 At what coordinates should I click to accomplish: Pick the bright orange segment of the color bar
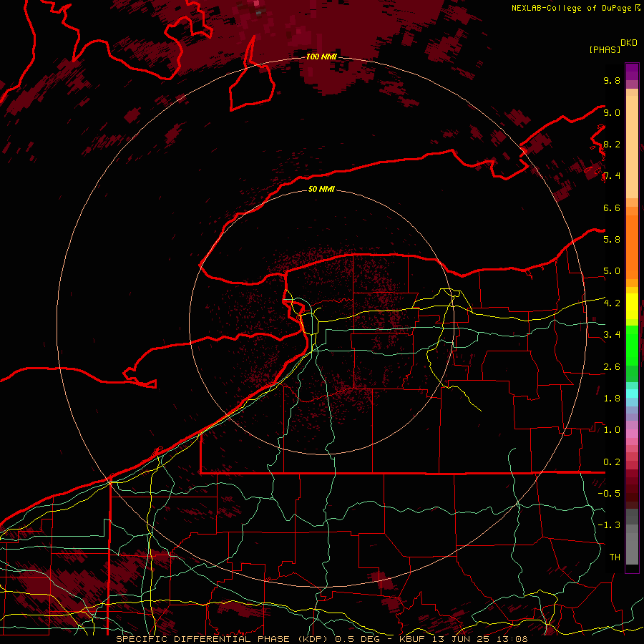632,246
